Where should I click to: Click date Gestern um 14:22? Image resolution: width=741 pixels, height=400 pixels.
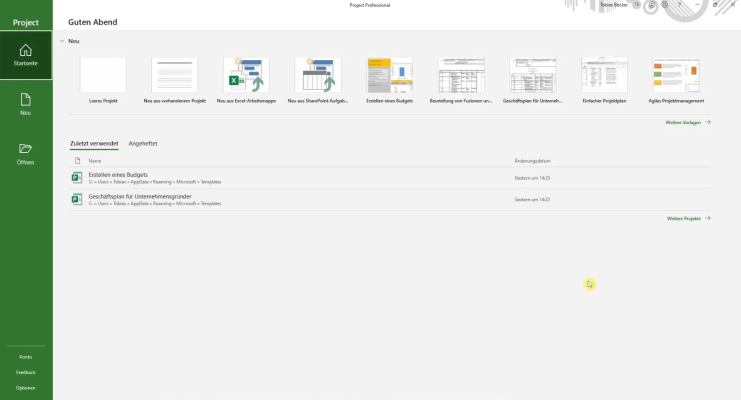pyautogui.click(x=532, y=200)
